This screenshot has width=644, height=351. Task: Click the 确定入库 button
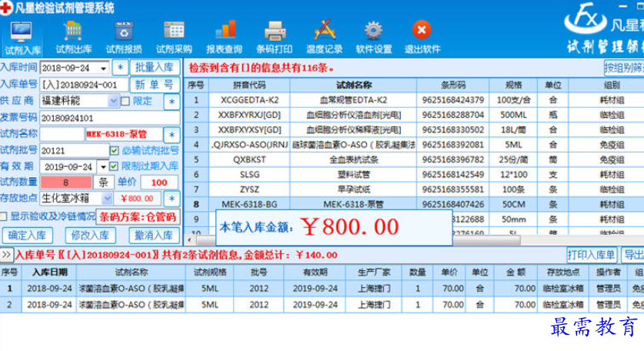pos(27,236)
